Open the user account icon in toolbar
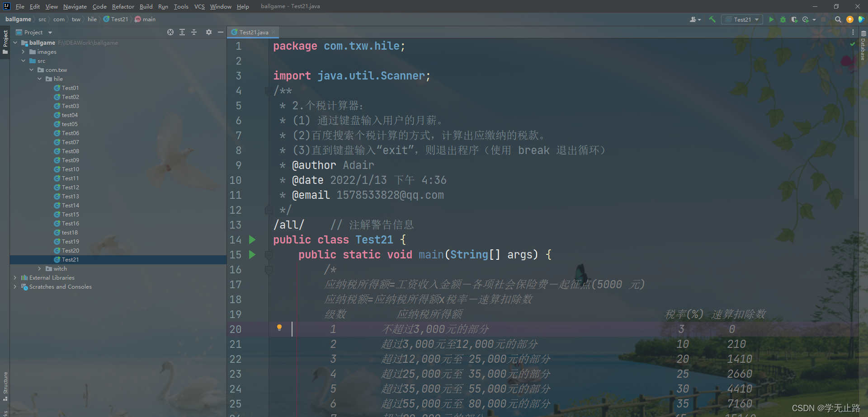The image size is (868, 417). (x=695, y=19)
